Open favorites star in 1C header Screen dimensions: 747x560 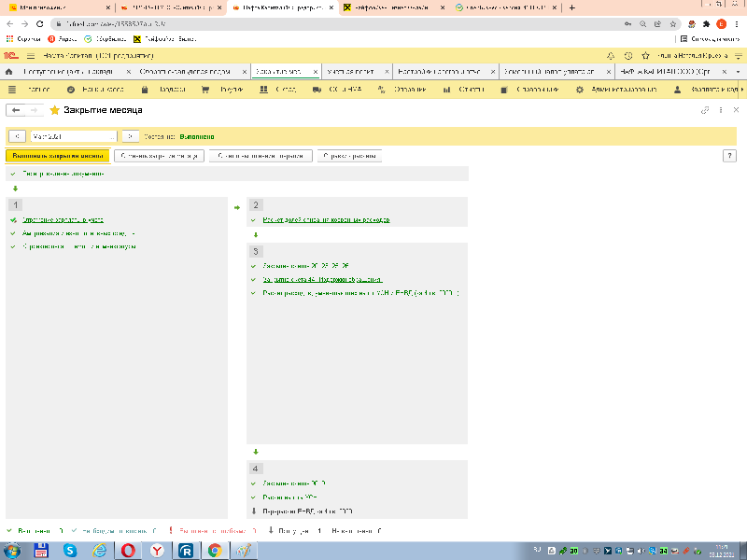[x=645, y=56]
